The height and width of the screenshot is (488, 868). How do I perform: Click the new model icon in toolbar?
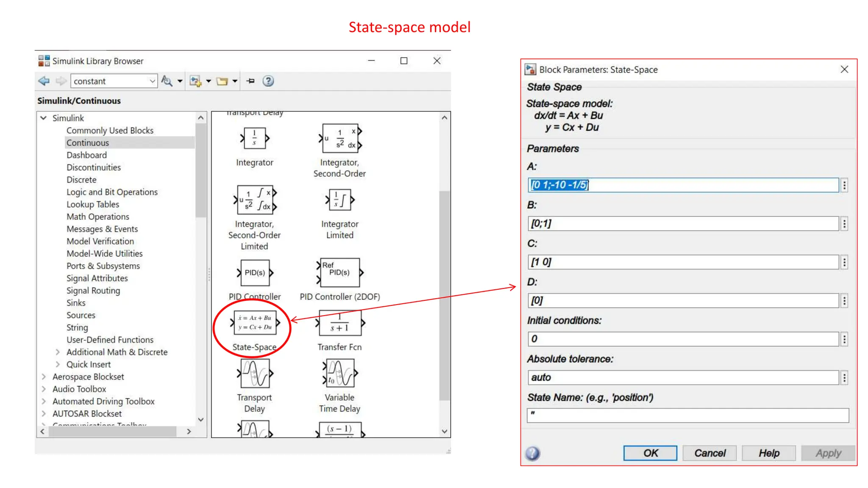[x=195, y=81]
